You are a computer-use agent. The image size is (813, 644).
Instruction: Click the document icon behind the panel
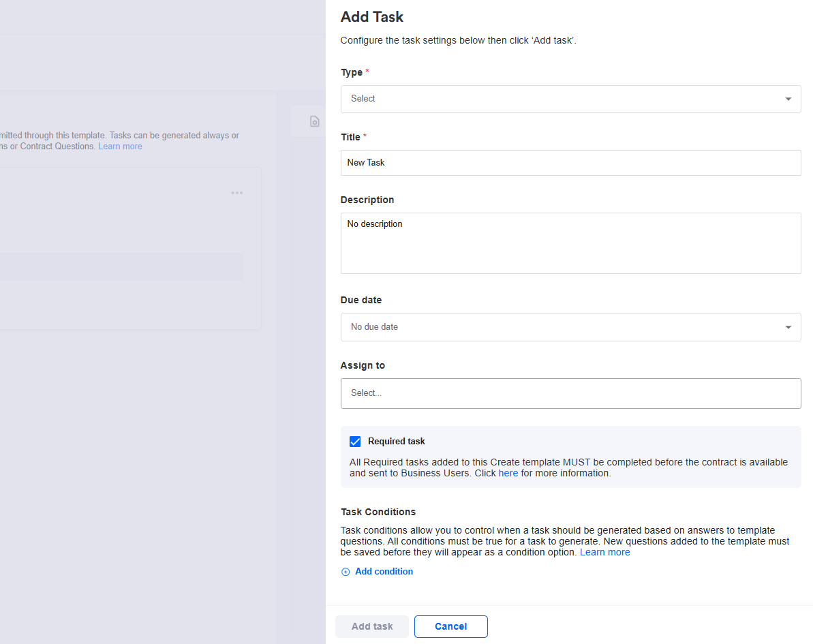tap(314, 121)
